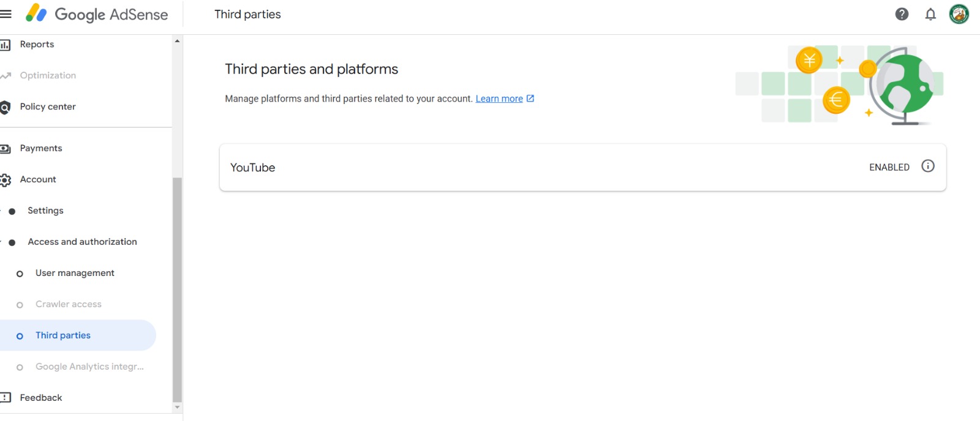Click the Feedback exclamation icon

tap(6, 398)
